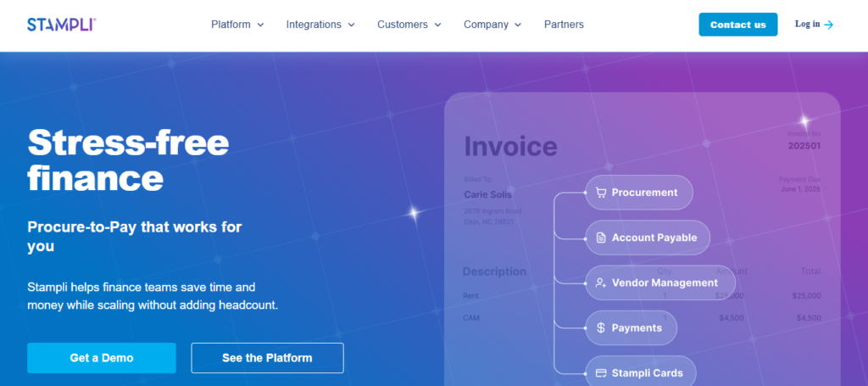Screen dimensions: 868x386
Task: Select the Vendor Management pill
Action: [x=660, y=283]
